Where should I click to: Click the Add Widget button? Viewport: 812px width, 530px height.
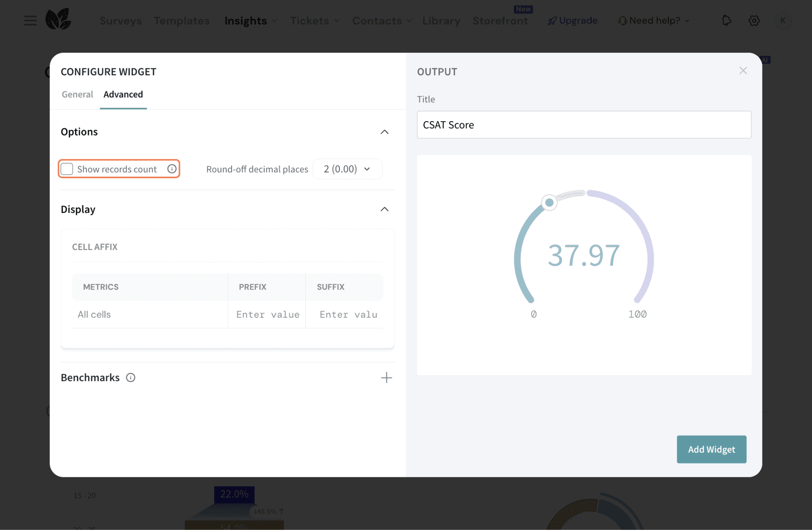(x=711, y=449)
